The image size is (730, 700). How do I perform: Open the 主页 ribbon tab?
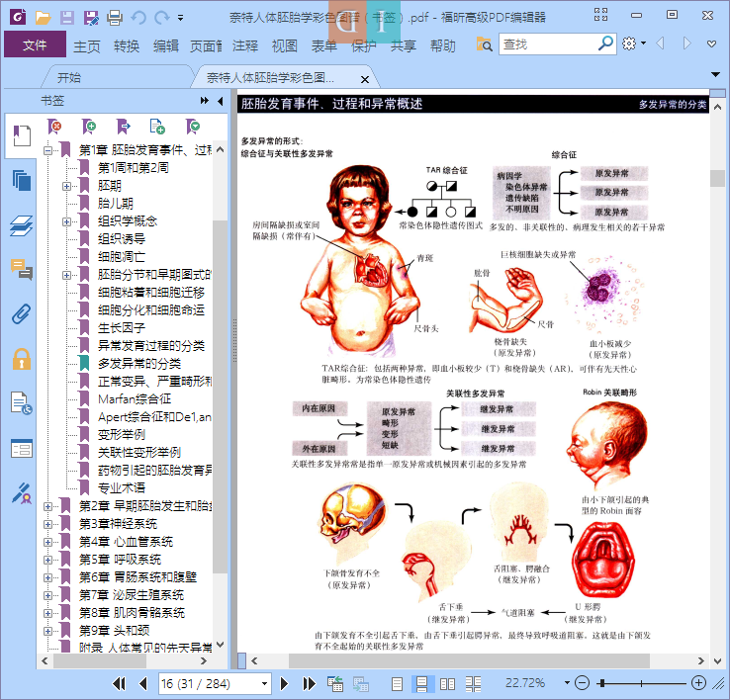coord(87,45)
